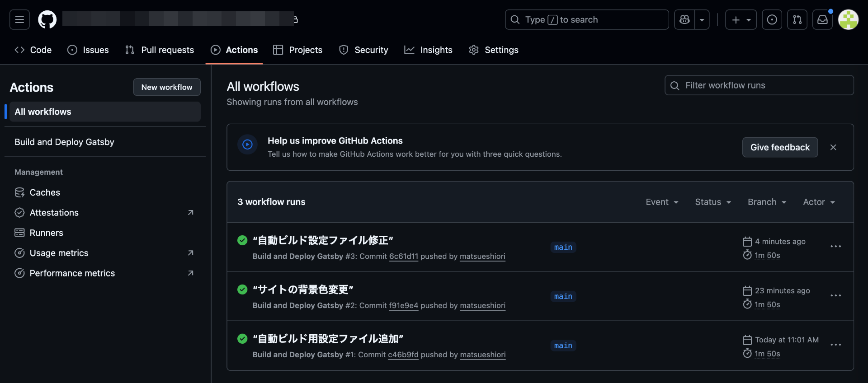This screenshot has height=383, width=868.
Task: Click the external link arrow beside Usage metrics
Action: 191,253
